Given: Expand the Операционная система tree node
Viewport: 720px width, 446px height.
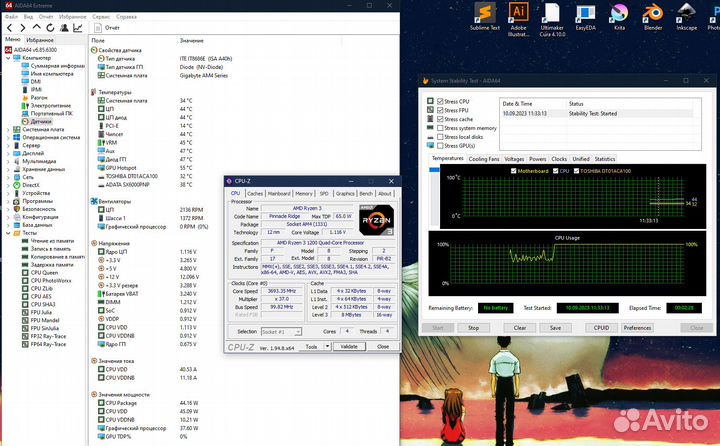Looking at the screenshot, I should [8, 137].
